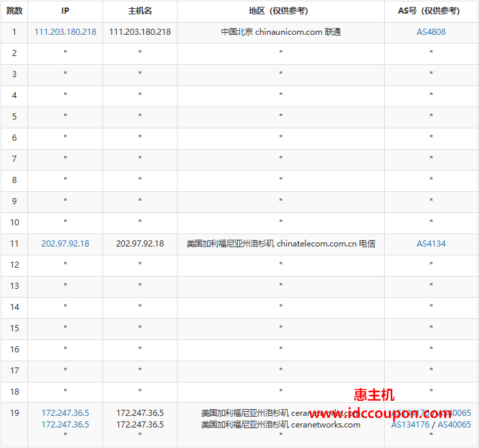Open the AS4134 link
The width and height of the screenshot is (479, 448).
(x=431, y=244)
